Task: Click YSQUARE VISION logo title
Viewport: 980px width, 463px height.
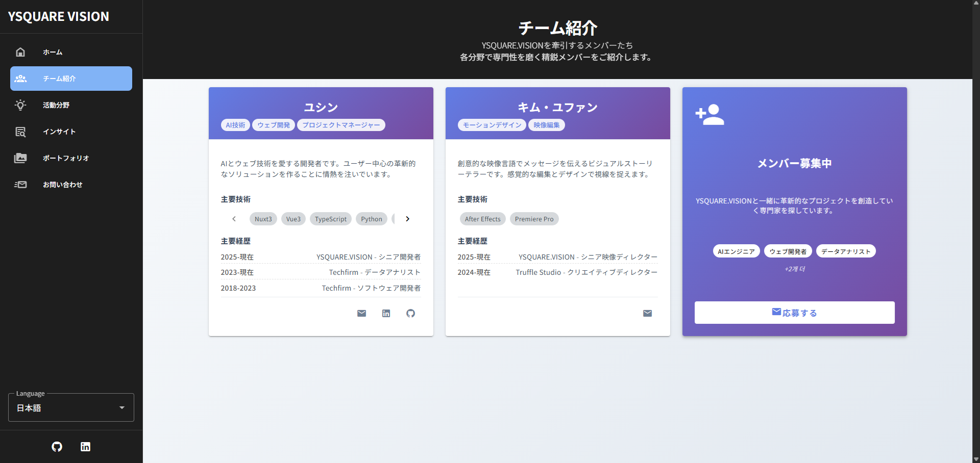Action: [x=59, y=16]
